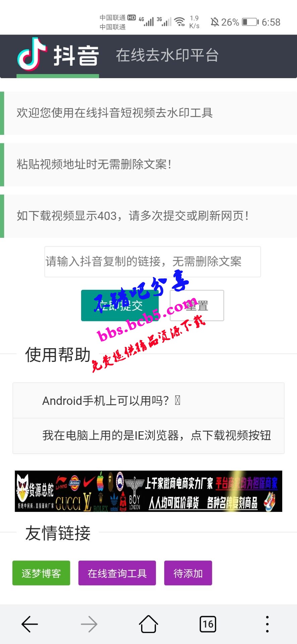Tap the Douyin TikTok logo icon
Viewport: 297px width, 644px height.
point(32,54)
